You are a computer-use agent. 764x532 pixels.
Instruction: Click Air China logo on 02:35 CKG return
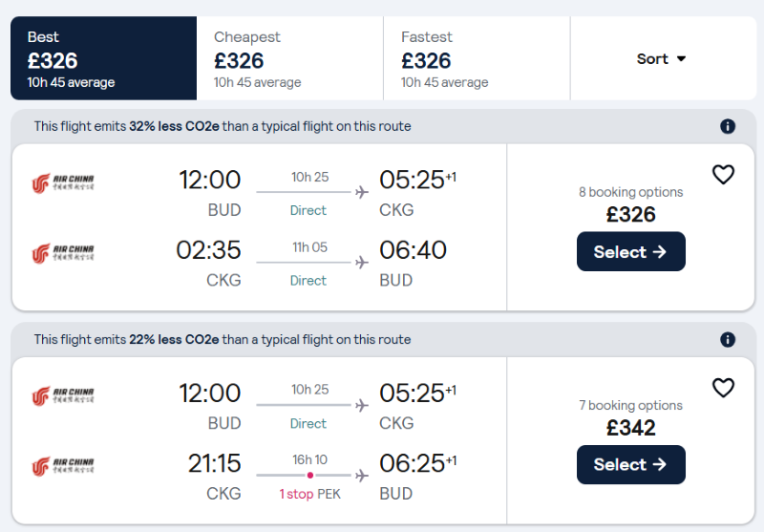pyautogui.click(x=63, y=253)
